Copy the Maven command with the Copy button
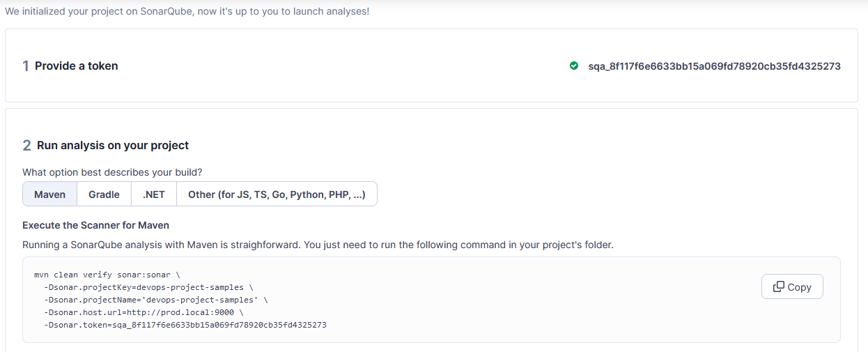 pos(792,286)
